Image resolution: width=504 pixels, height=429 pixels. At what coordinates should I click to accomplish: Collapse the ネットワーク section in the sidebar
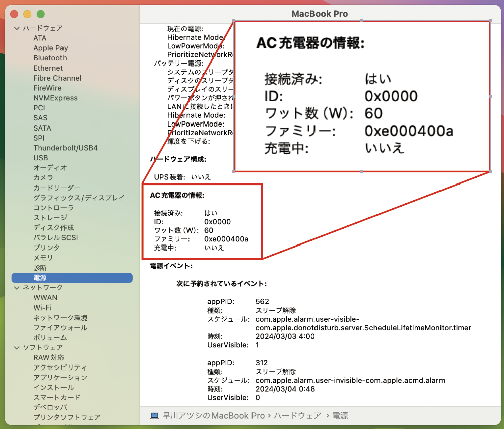click(x=17, y=287)
